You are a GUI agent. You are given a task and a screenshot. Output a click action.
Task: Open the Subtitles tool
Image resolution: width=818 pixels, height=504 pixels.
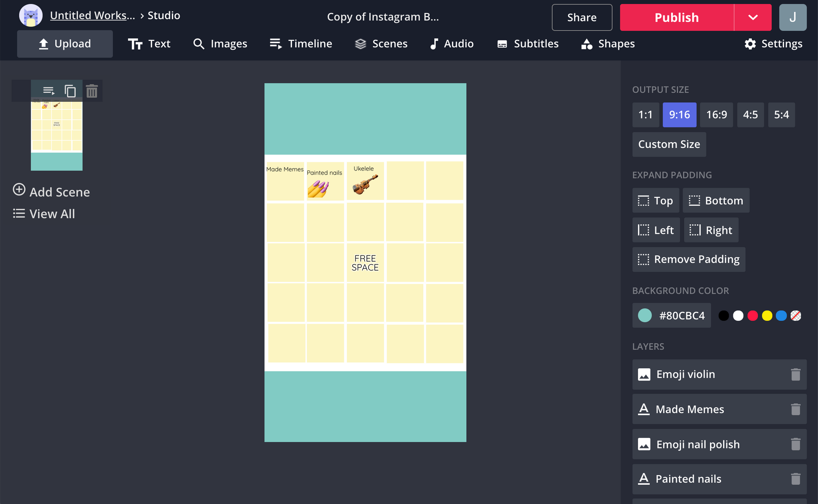pos(528,44)
